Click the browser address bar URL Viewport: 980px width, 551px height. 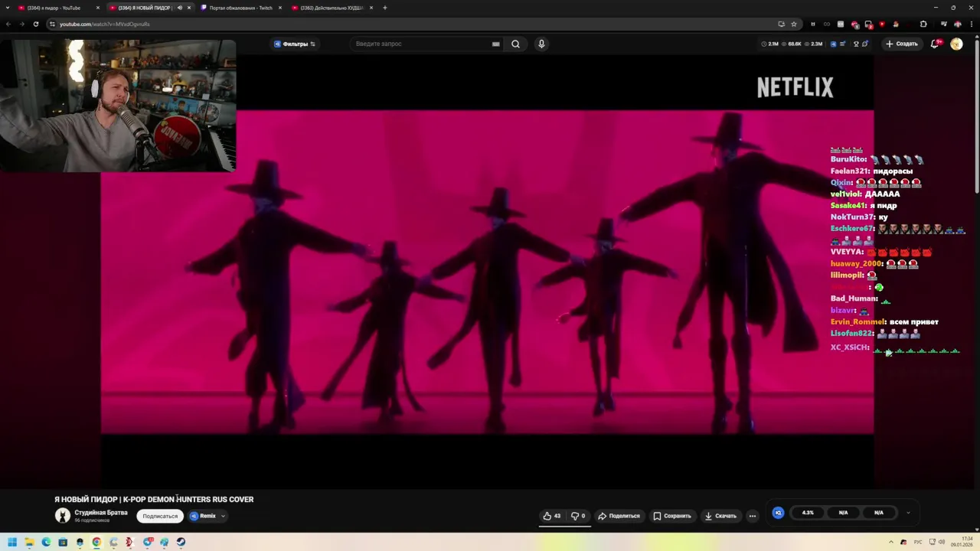click(x=104, y=24)
